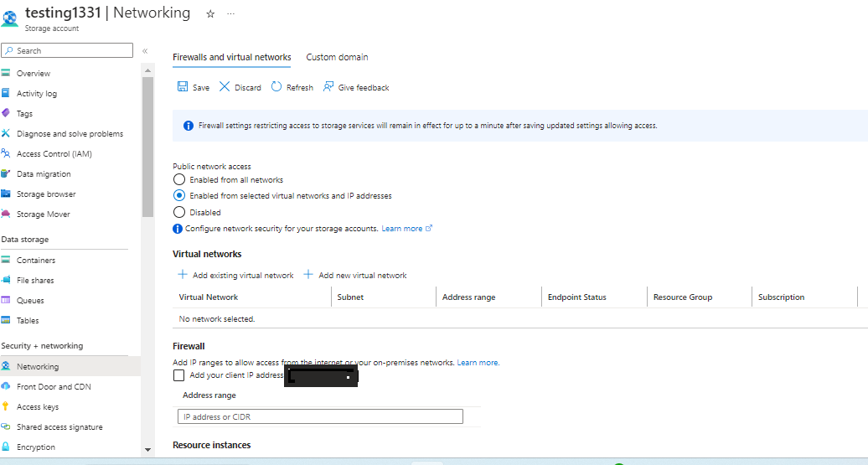The image size is (868, 465).
Task: Click the info icon in the blue banner
Action: [189, 126]
